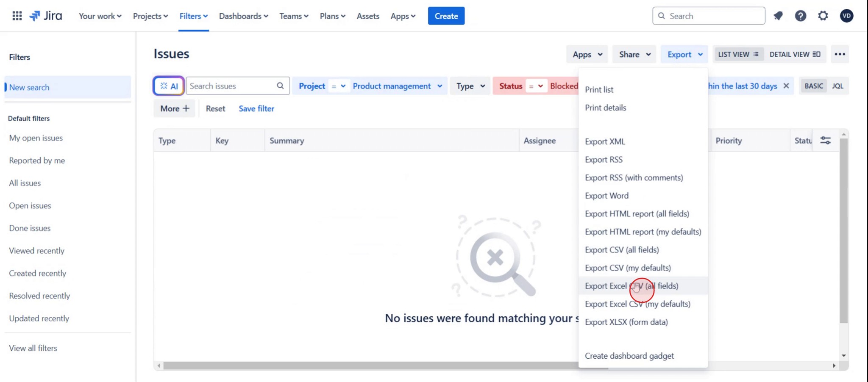The image size is (868, 382).
Task: Click the global Search field
Action: [708, 16]
